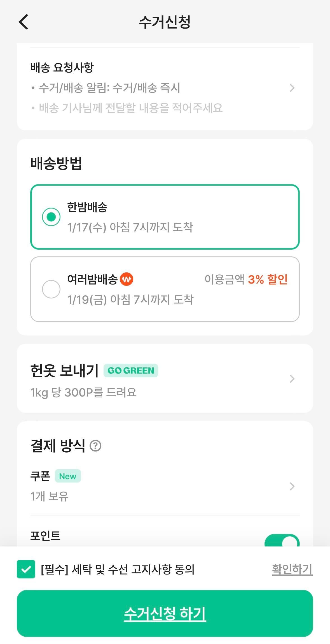330x644 pixels.
Task: Click the orange W badge icon
Action: 127,279
